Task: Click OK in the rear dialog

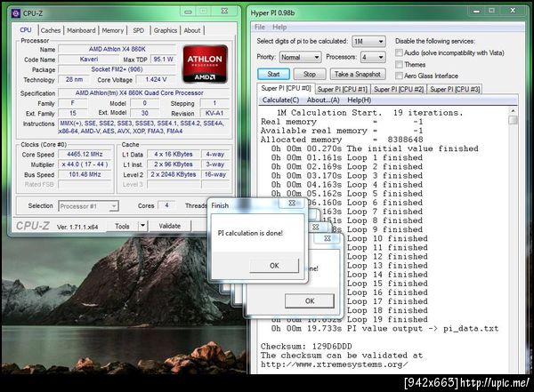Action: (310, 301)
